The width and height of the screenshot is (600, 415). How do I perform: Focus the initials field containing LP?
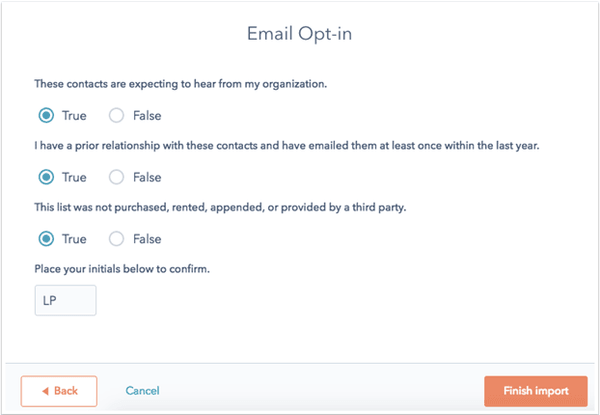tap(65, 300)
